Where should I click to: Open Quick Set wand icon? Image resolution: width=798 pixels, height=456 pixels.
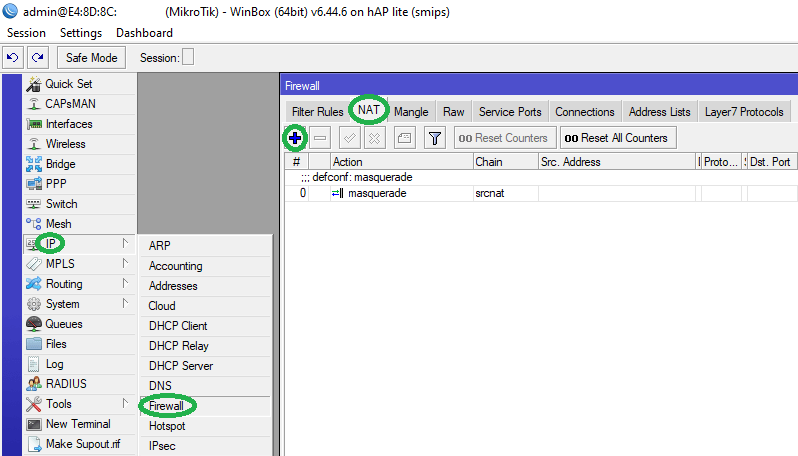click(x=34, y=84)
